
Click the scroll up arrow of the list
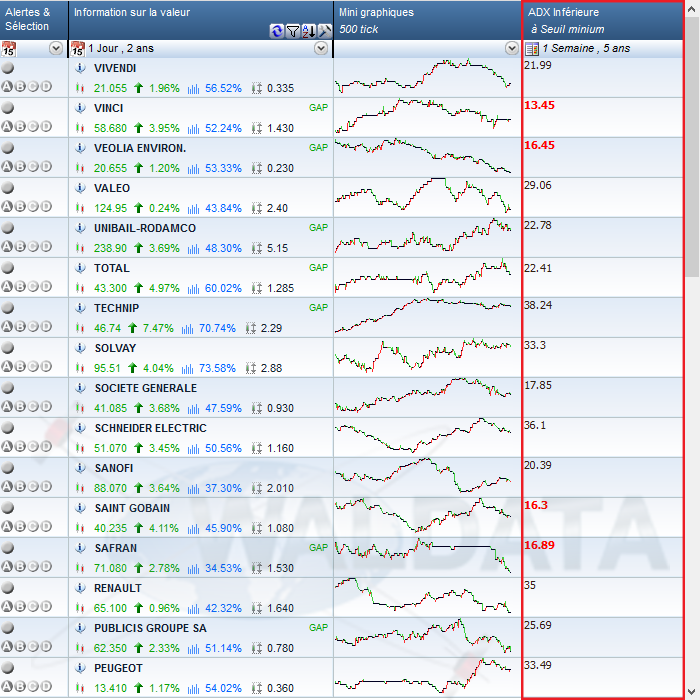pyautogui.click(x=692, y=9)
